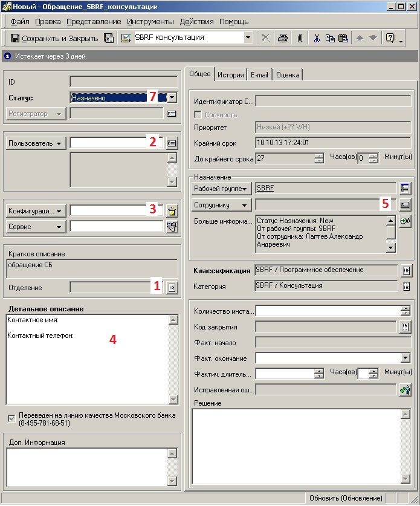Screen dimensions: 420x506
Task: Click the workgroup list icon beside SBRF field
Action: point(405,189)
